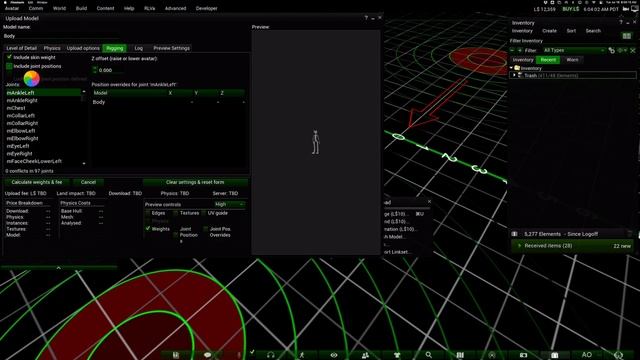The width and height of the screenshot is (640, 360).
Task: Open Inventory window help question mark
Action: click(x=621, y=22)
